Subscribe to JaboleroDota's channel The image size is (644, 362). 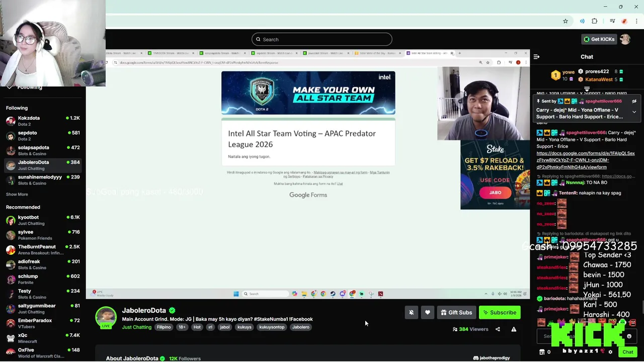(x=500, y=312)
